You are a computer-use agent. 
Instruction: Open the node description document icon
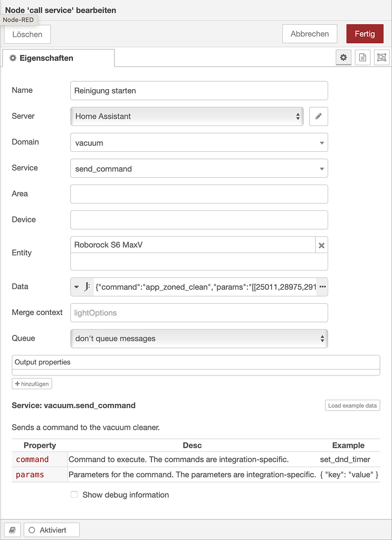pyautogui.click(x=362, y=57)
